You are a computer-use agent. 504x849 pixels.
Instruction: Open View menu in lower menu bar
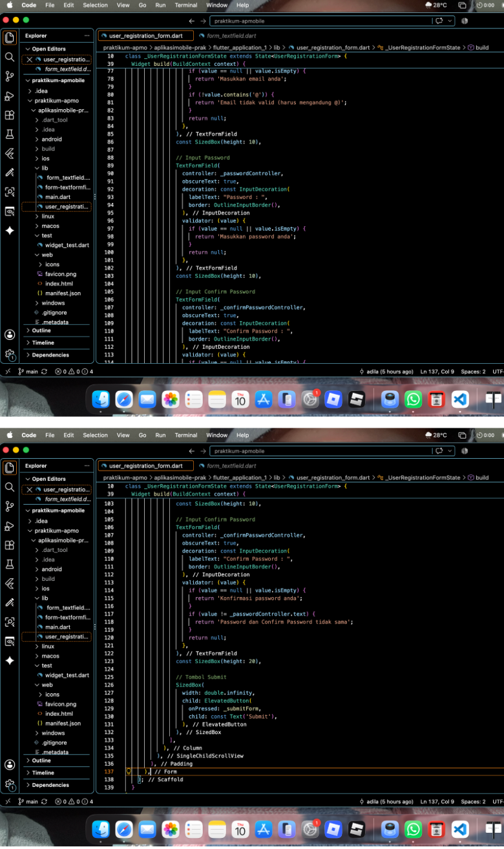tap(123, 435)
